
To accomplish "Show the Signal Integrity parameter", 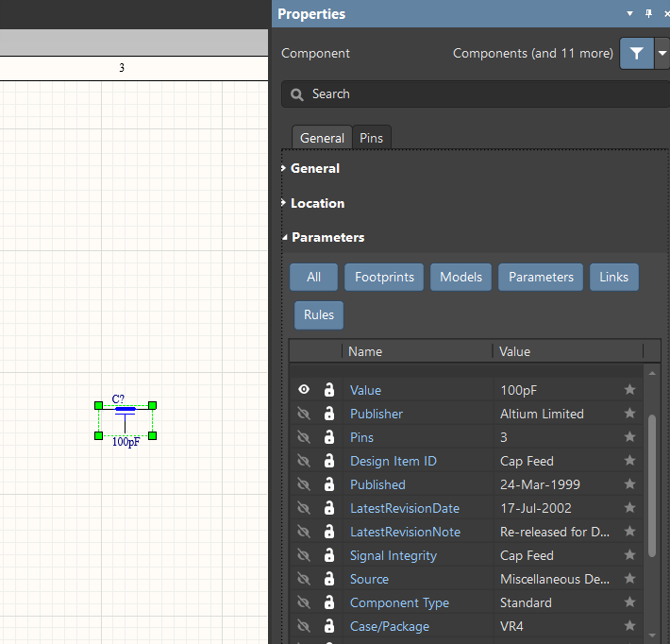I will point(304,555).
